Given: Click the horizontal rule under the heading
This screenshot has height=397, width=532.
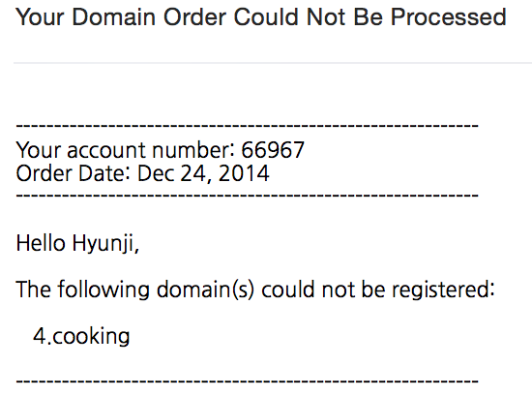Looking at the screenshot, I should 273,63.
